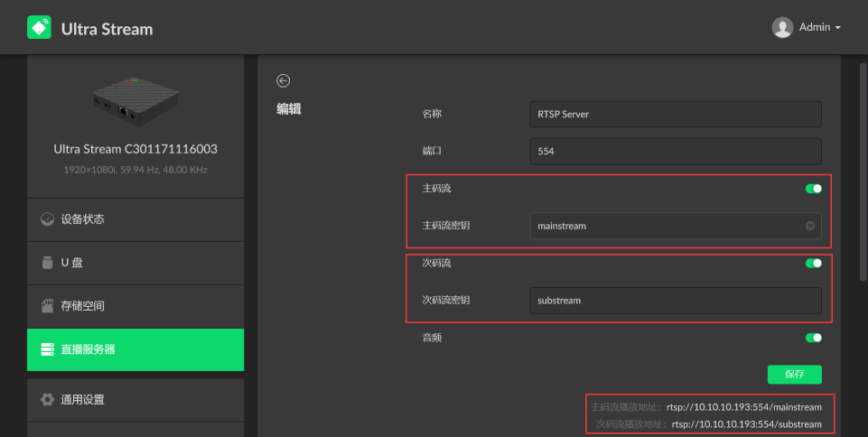Click the U 盘 USB drive icon
This screenshot has width=868, height=437.
47,263
